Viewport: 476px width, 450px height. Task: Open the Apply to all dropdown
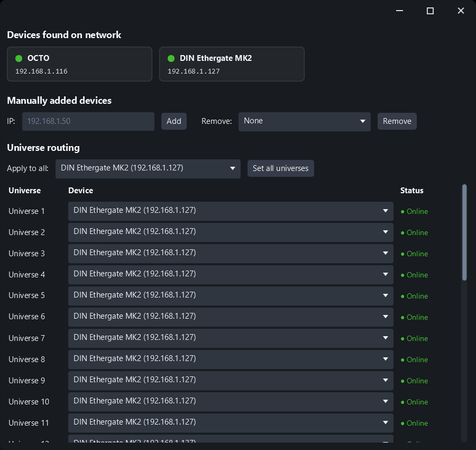148,169
